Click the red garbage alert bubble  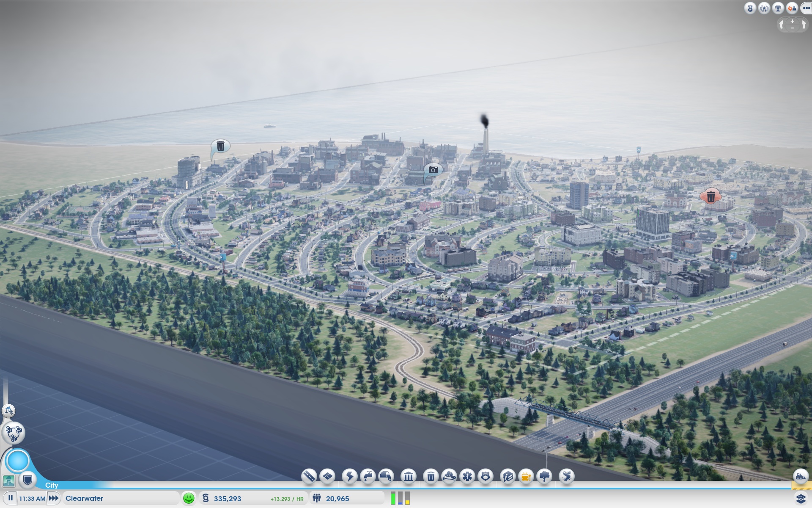click(x=711, y=196)
